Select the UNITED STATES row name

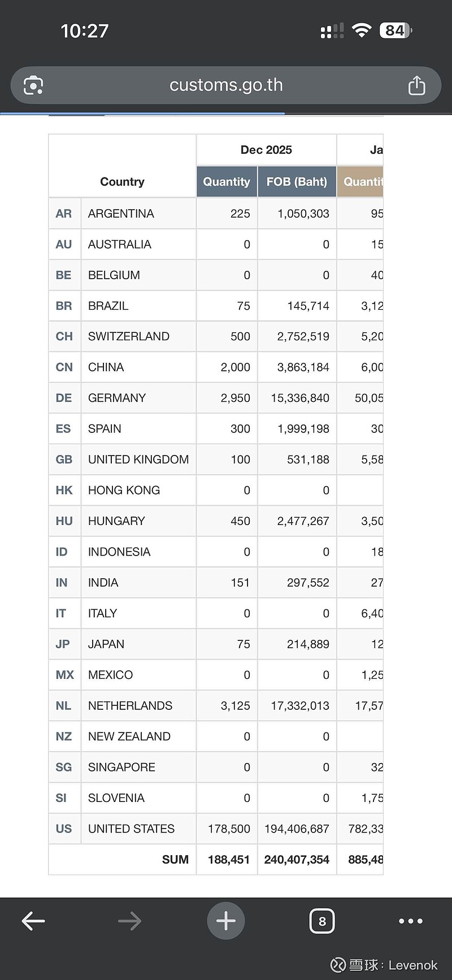tap(131, 829)
